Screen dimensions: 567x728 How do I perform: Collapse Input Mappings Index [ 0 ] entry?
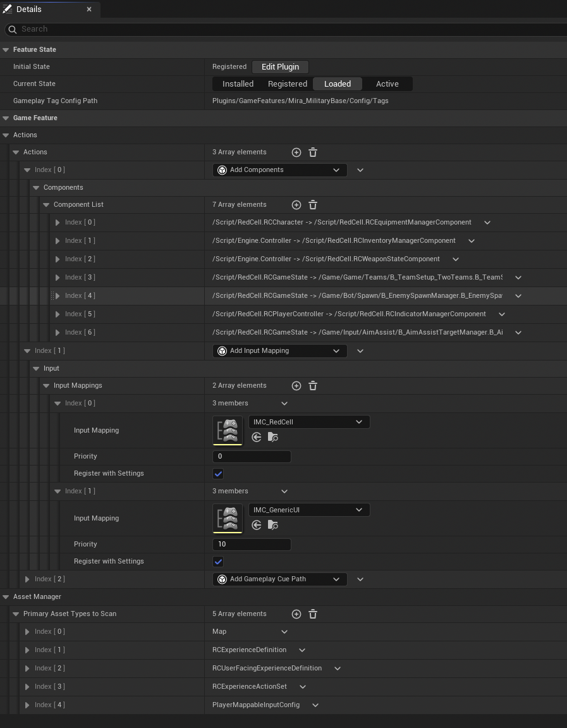pos(57,404)
